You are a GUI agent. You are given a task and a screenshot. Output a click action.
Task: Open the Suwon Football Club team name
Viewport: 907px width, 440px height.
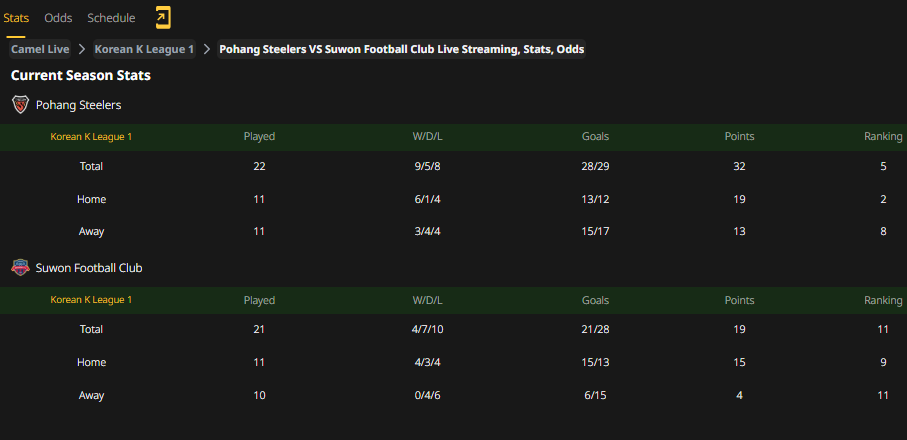click(89, 268)
